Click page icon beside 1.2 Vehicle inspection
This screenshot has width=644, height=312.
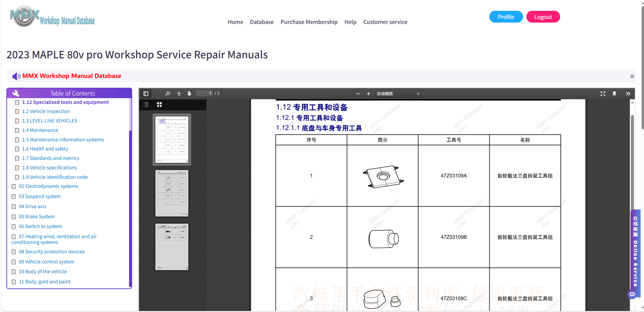point(17,112)
